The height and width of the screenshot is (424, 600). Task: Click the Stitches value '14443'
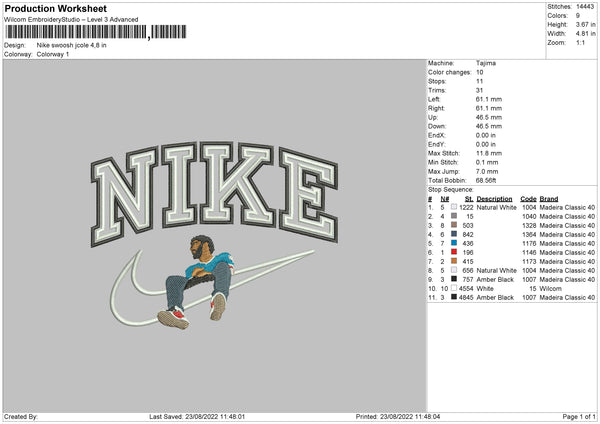[585, 7]
